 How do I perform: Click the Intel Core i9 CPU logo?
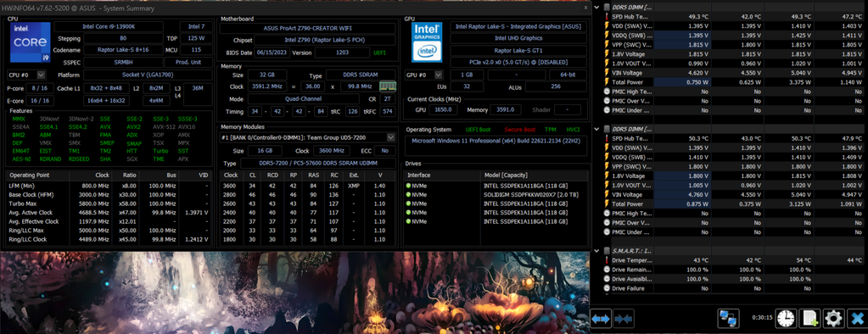(x=30, y=42)
